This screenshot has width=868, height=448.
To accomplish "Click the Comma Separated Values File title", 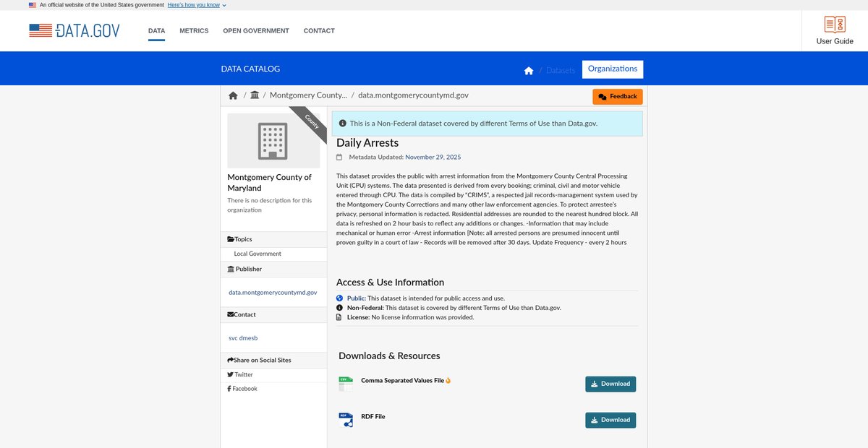I will tap(402, 380).
